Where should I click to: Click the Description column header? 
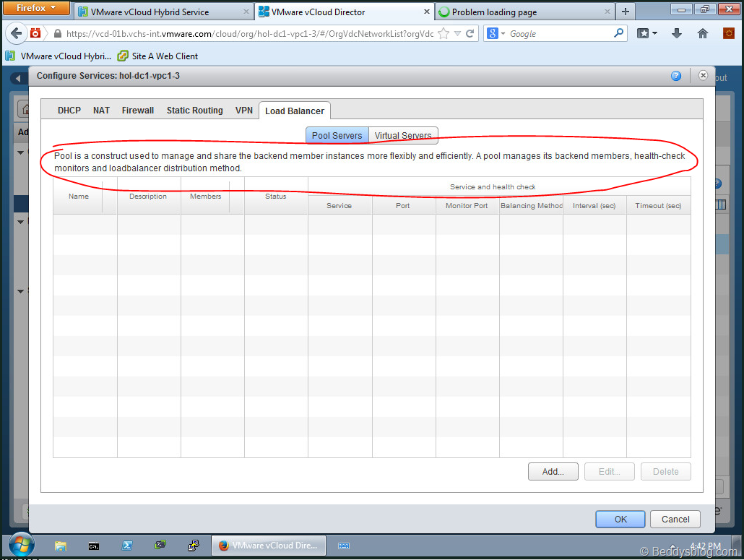(x=149, y=196)
